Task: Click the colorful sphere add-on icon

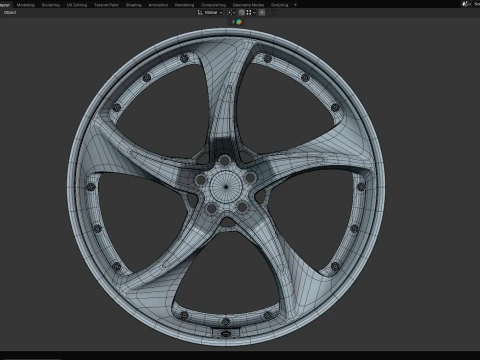Action: point(239,22)
